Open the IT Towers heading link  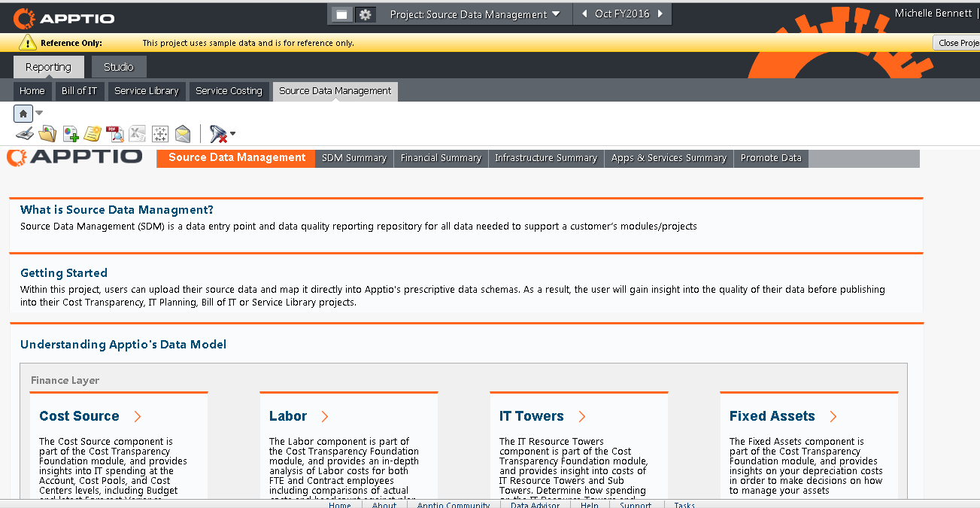tap(532, 416)
